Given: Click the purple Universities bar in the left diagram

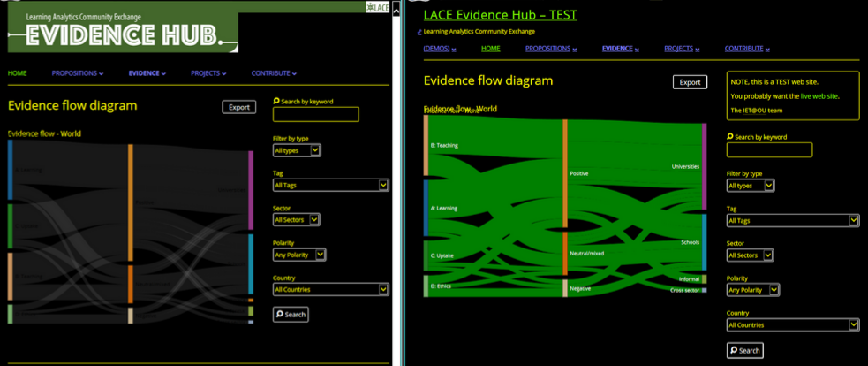Looking at the screenshot, I should click(251, 190).
